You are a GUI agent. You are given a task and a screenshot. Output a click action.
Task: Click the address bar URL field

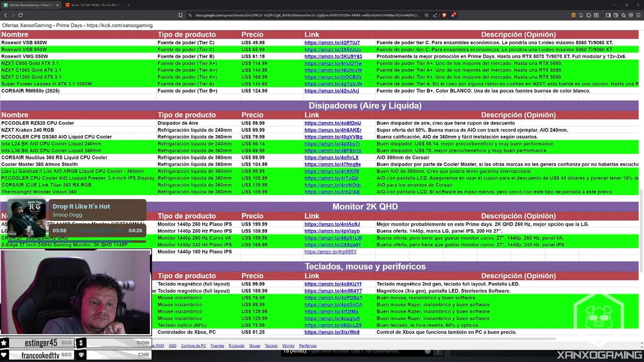pos(307,15)
